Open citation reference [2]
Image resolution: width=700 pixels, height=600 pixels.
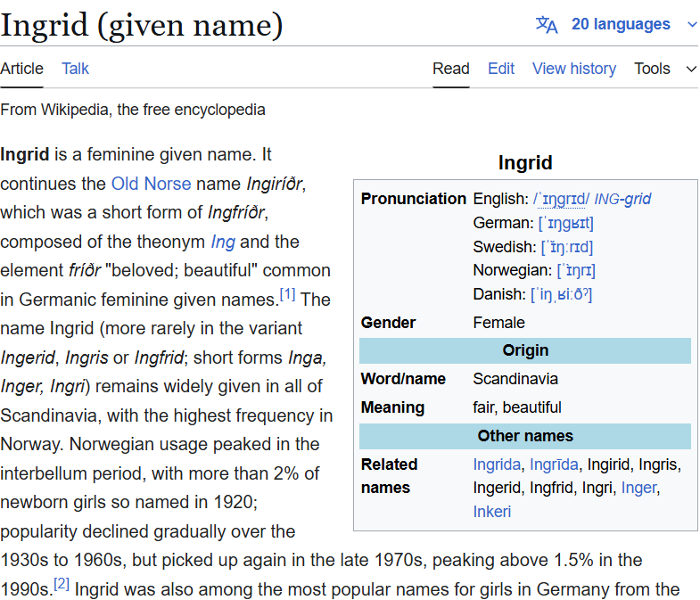[62, 583]
